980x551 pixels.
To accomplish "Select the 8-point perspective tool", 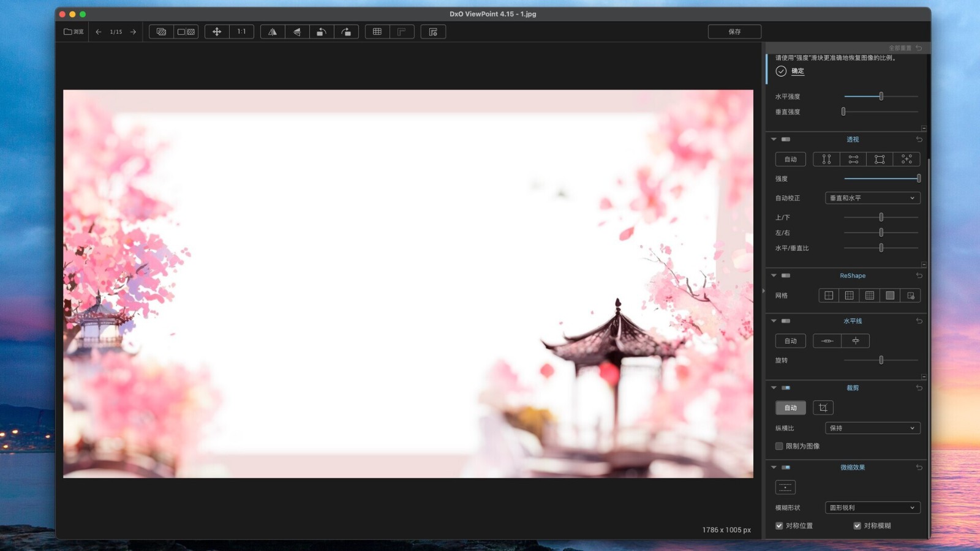I will pyautogui.click(x=907, y=159).
